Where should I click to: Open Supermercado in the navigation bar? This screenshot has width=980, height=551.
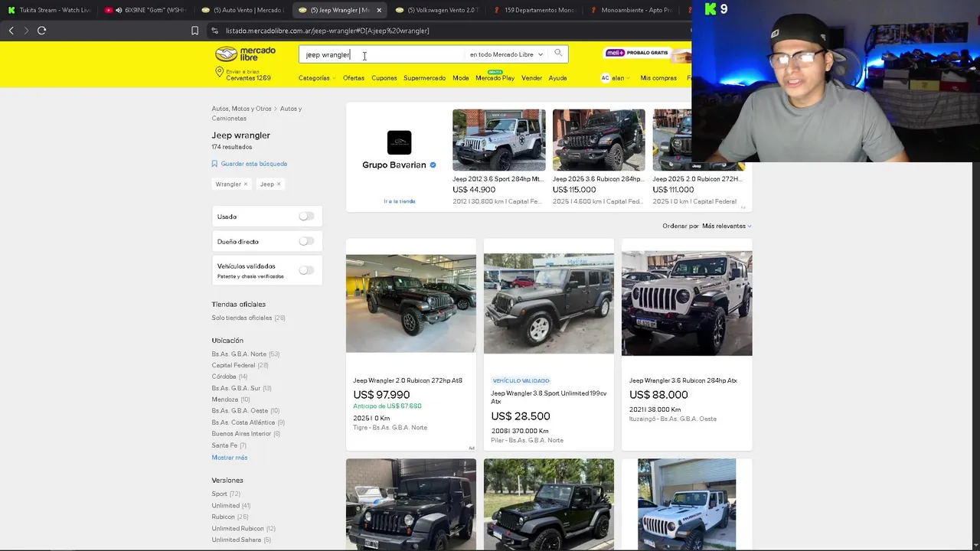[424, 78]
